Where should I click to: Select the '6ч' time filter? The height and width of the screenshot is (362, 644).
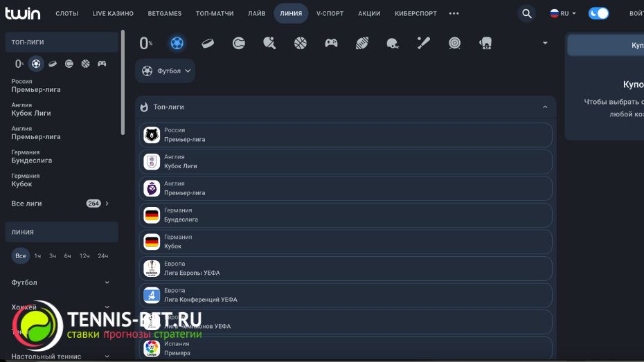(67, 255)
